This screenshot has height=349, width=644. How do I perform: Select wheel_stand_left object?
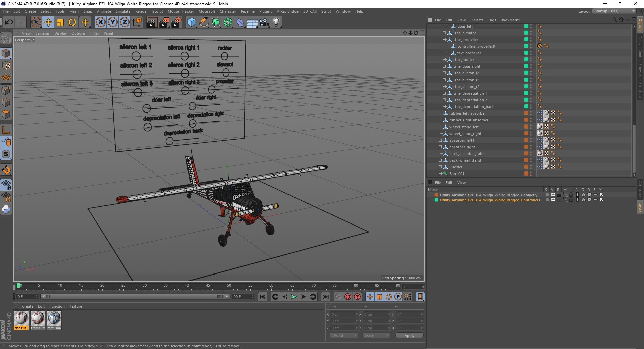click(x=464, y=127)
